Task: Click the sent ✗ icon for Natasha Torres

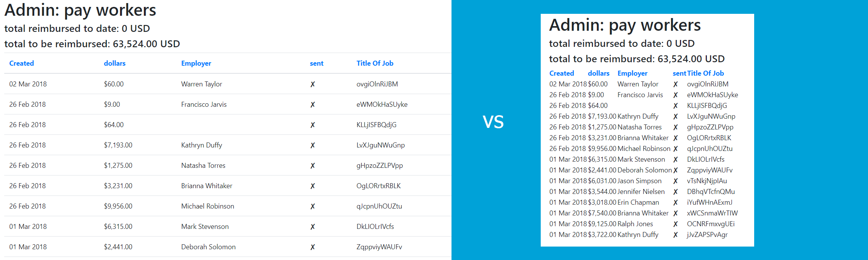Action: 313,165
